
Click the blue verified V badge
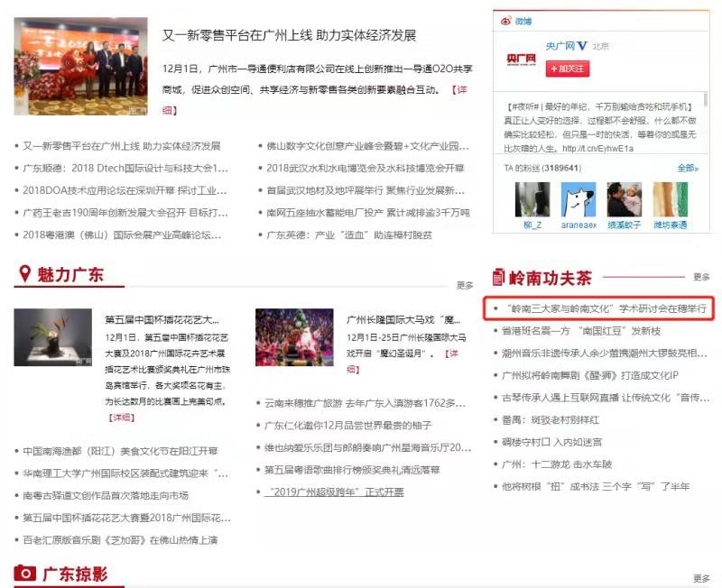point(583,46)
